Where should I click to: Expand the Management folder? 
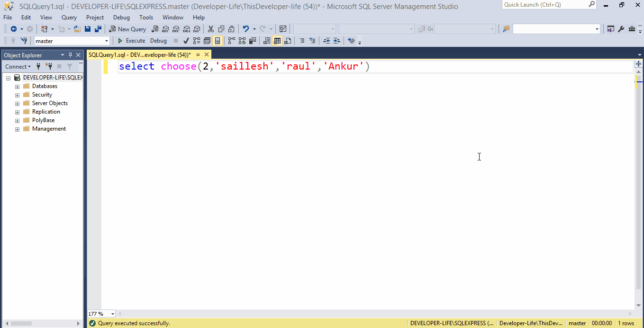click(17, 129)
